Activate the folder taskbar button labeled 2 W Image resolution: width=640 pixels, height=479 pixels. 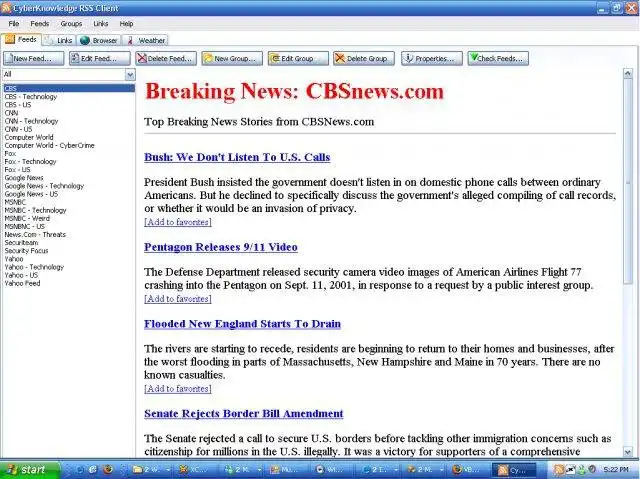[151, 470]
